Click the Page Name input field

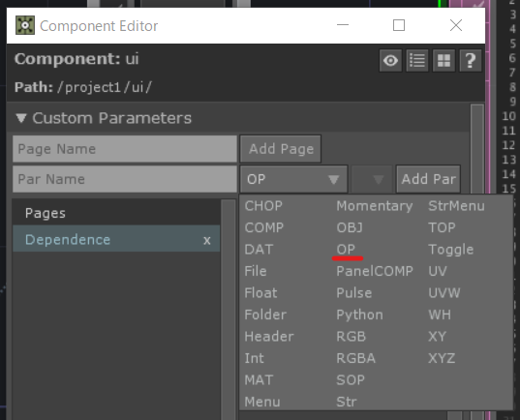click(x=125, y=149)
